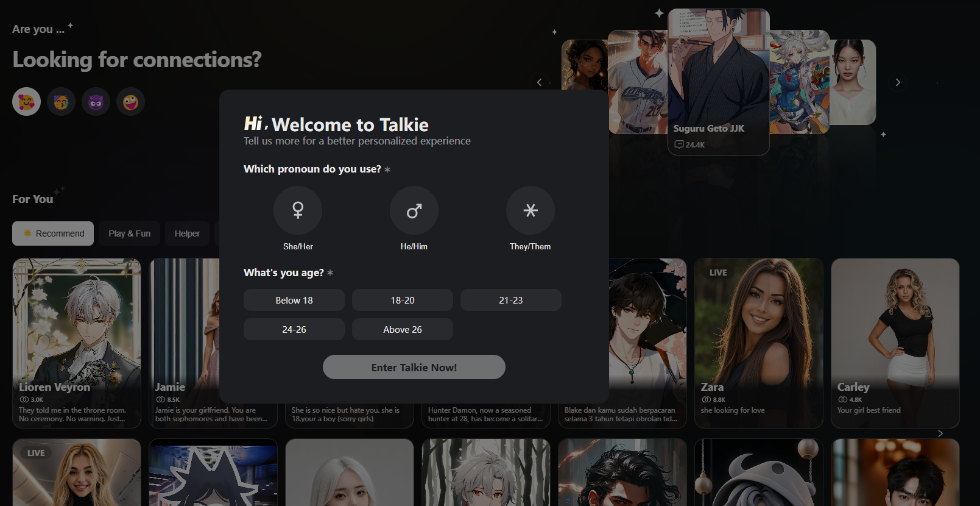
Task: Open the Jamie character card
Action: pos(185,343)
